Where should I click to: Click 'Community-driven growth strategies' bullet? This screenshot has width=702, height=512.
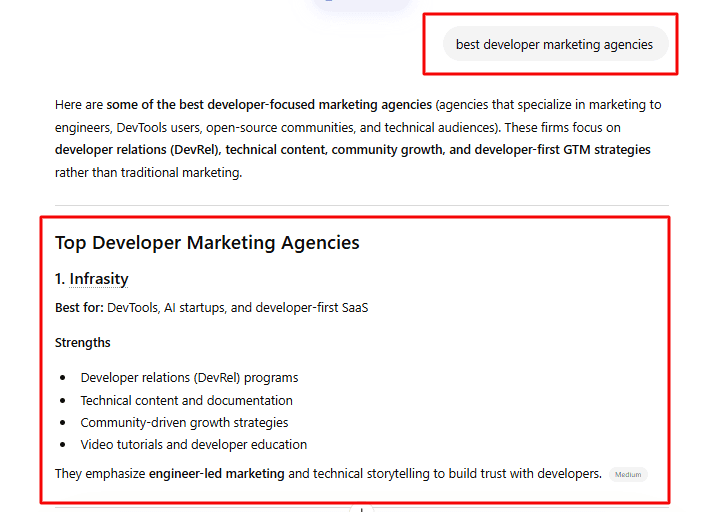click(x=184, y=422)
